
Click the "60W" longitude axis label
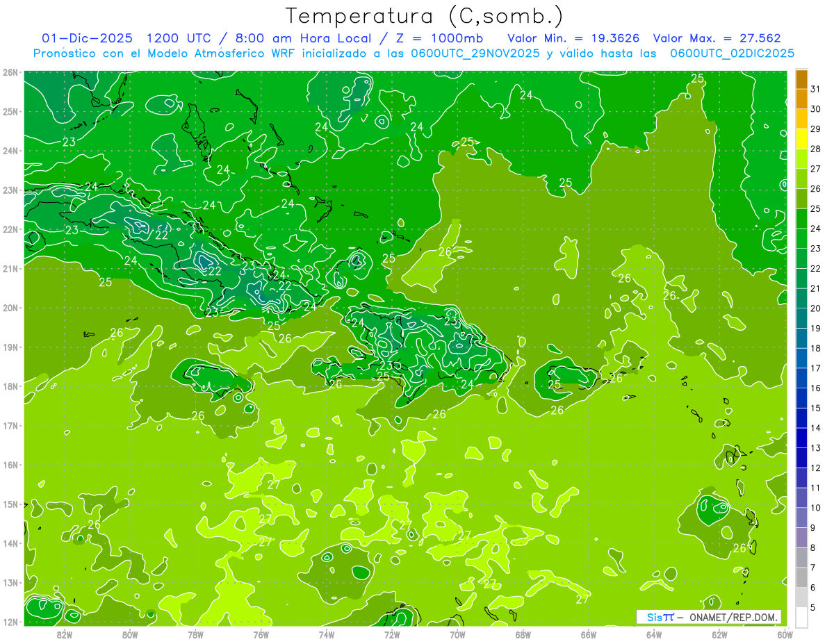click(x=784, y=634)
